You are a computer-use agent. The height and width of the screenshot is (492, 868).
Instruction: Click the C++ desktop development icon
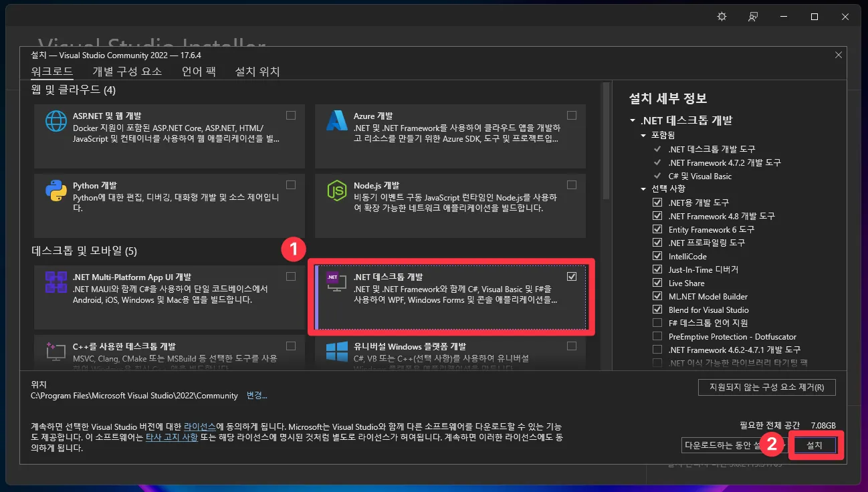tap(56, 351)
